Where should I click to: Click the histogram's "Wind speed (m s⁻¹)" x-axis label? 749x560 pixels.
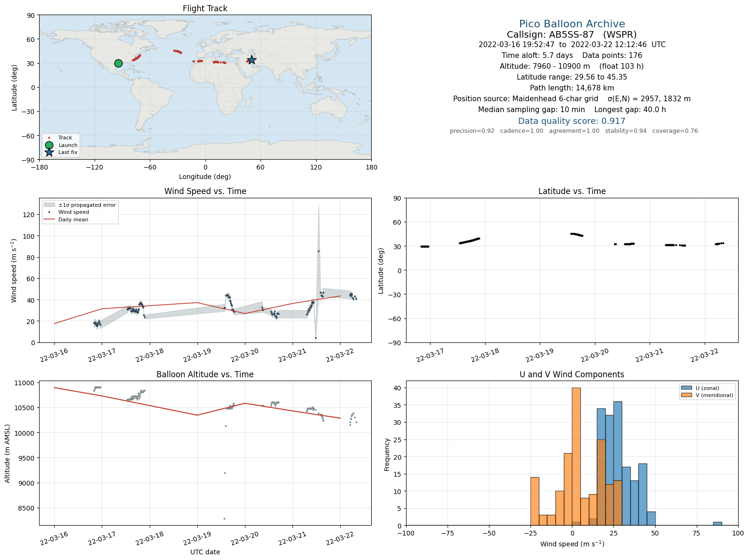572,544
